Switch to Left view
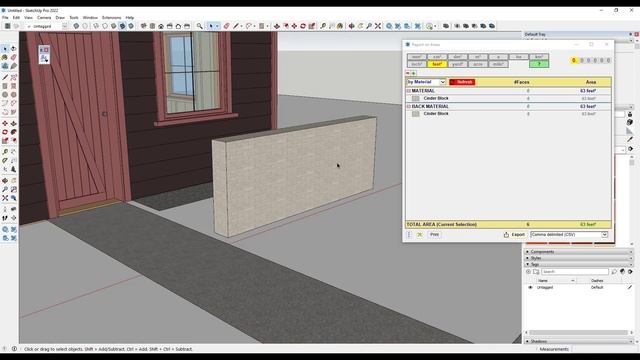This screenshot has height=360, width=640. point(187,26)
